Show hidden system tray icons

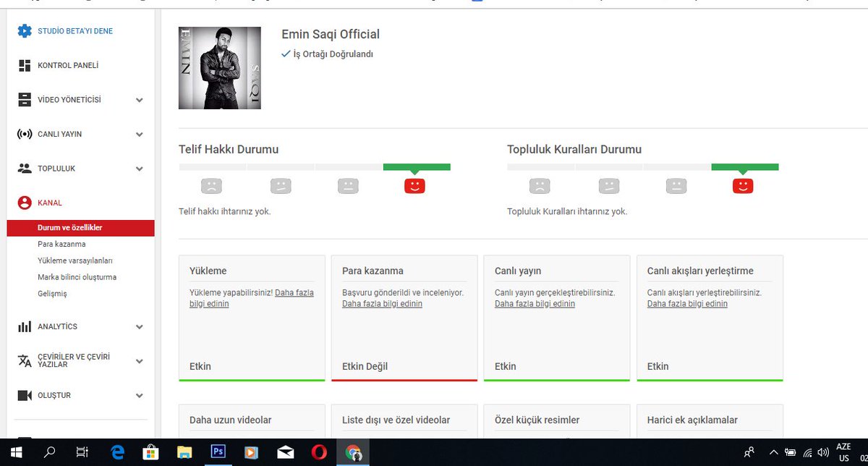(774, 453)
